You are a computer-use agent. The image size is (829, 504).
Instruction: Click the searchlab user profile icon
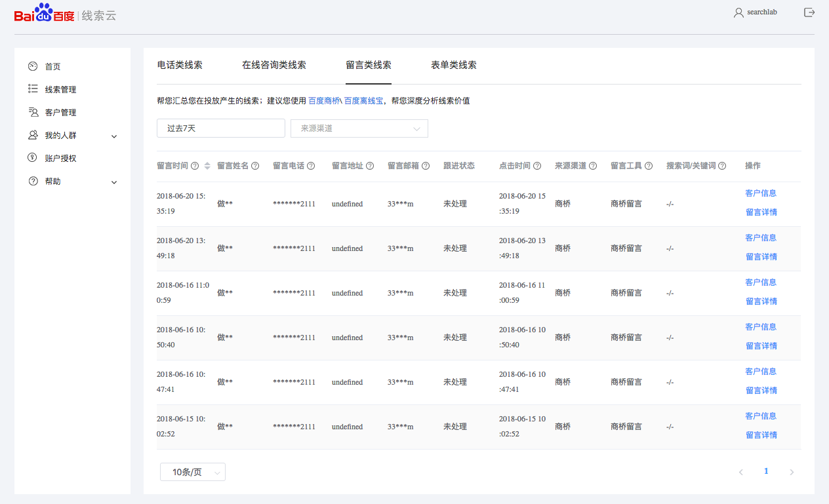(x=738, y=12)
